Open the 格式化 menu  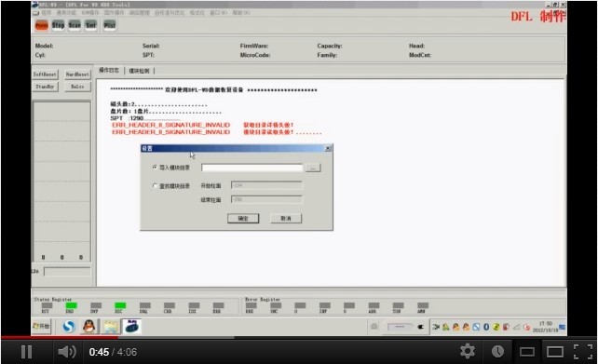pyautogui.click(x=197, y=13)
